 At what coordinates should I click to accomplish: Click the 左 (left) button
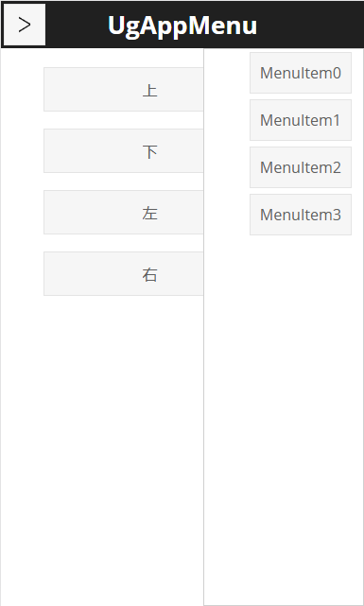click(124, 212)
